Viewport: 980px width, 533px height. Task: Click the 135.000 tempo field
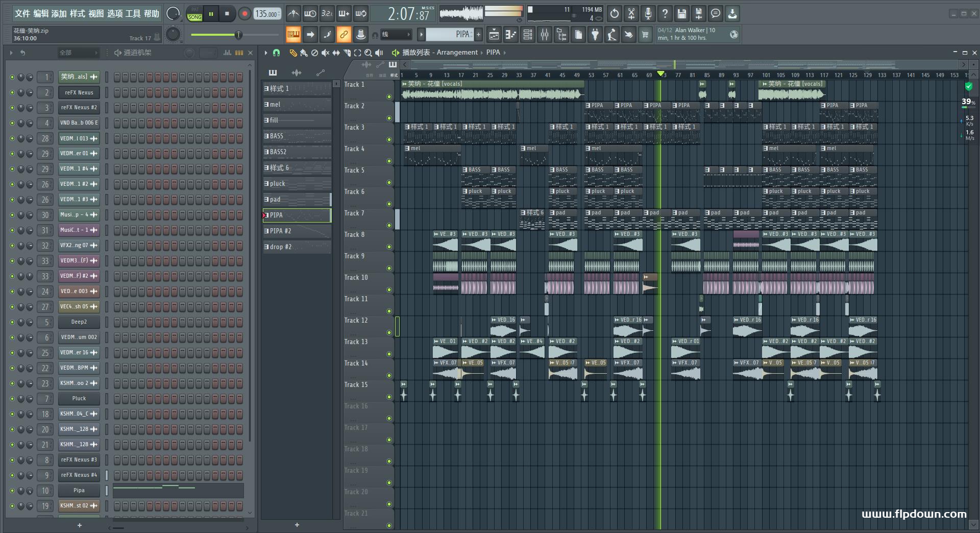coord(267,14)
